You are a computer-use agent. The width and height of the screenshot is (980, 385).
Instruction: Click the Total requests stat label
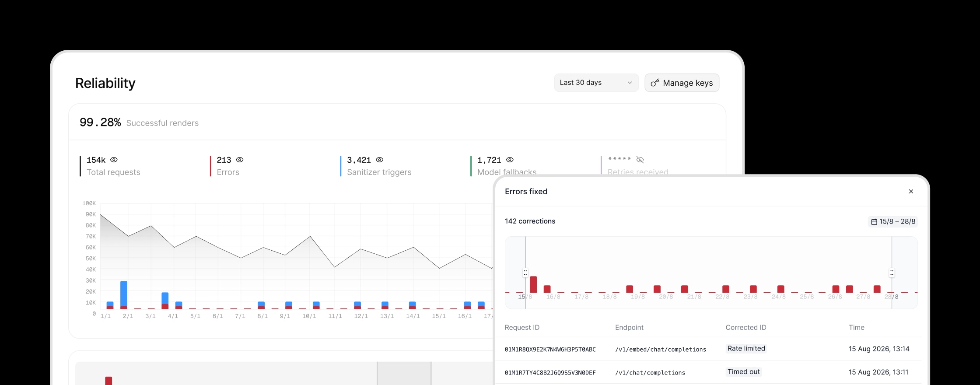(113, 172)
